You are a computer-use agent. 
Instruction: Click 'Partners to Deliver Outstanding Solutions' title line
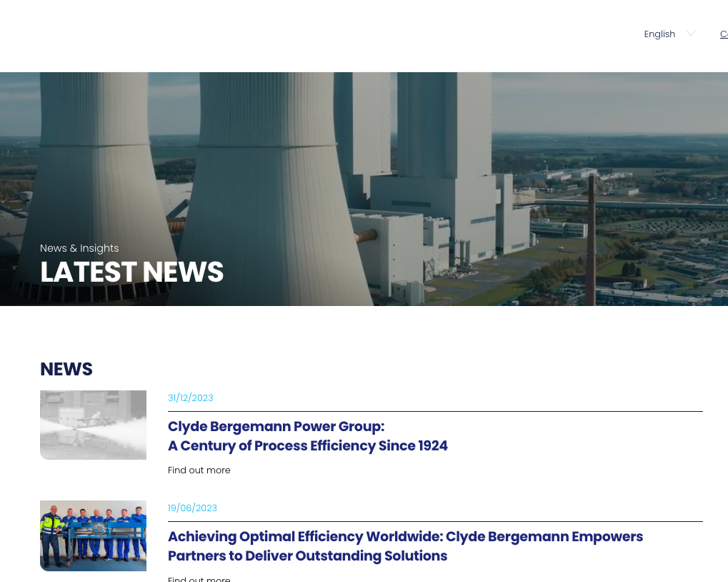point(307,556)
